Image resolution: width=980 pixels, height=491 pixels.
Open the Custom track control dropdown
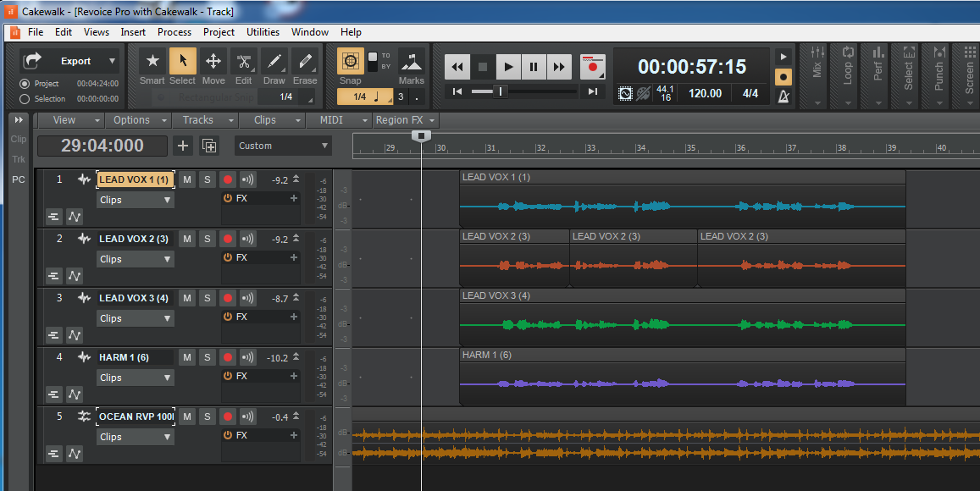283,146
